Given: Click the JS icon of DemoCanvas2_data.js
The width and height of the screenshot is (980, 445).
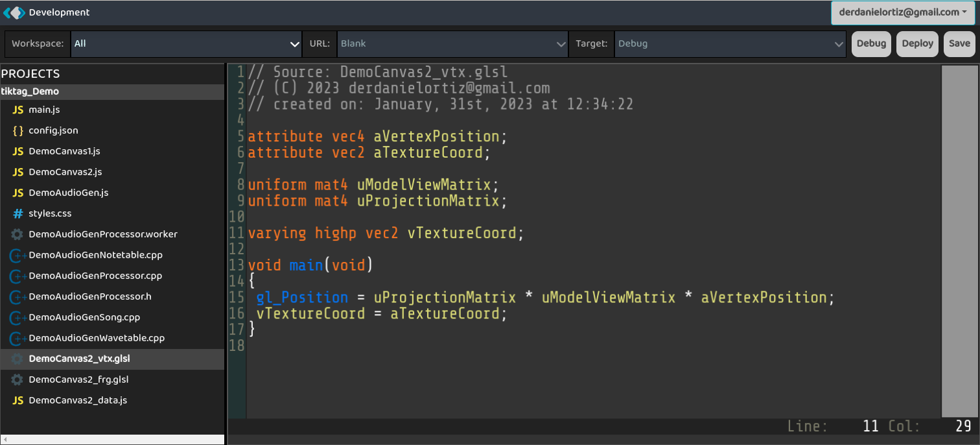Looking at the screenshot, I should 18,400.
